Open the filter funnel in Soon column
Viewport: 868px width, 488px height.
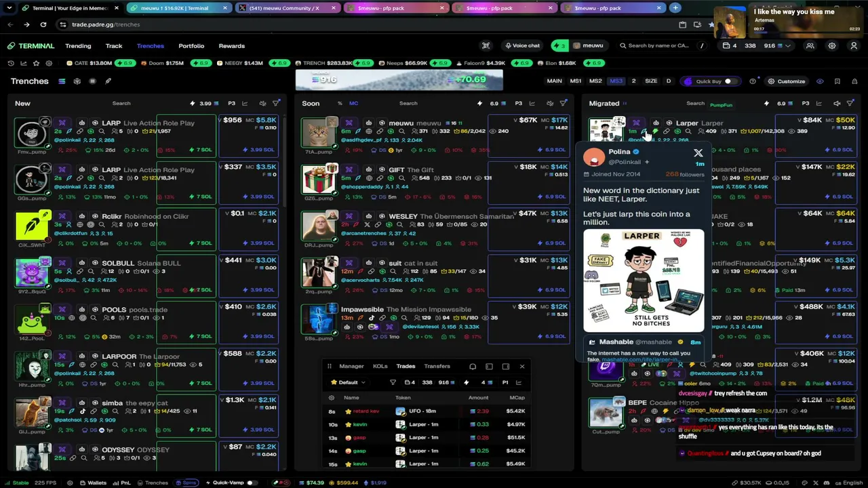563,104
